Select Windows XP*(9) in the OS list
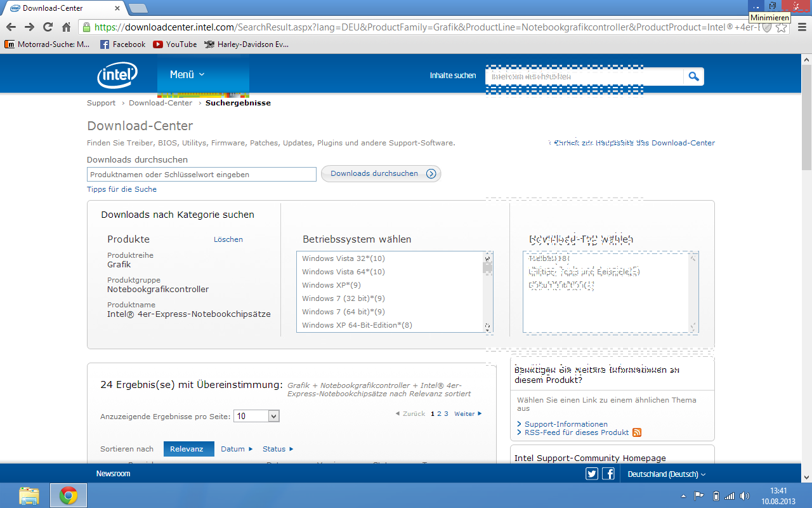This screenshot has height=508, width=812. click(x=331, y=285)
